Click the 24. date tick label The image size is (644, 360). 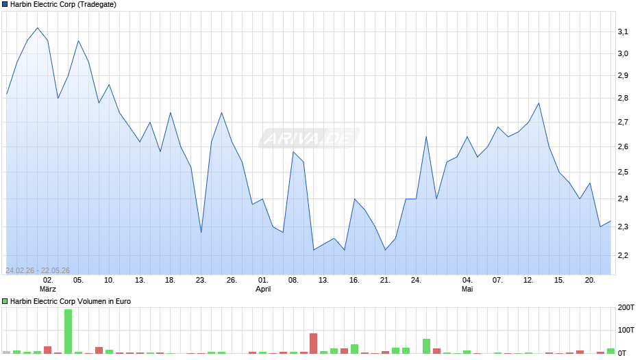[x=416, y=280]
